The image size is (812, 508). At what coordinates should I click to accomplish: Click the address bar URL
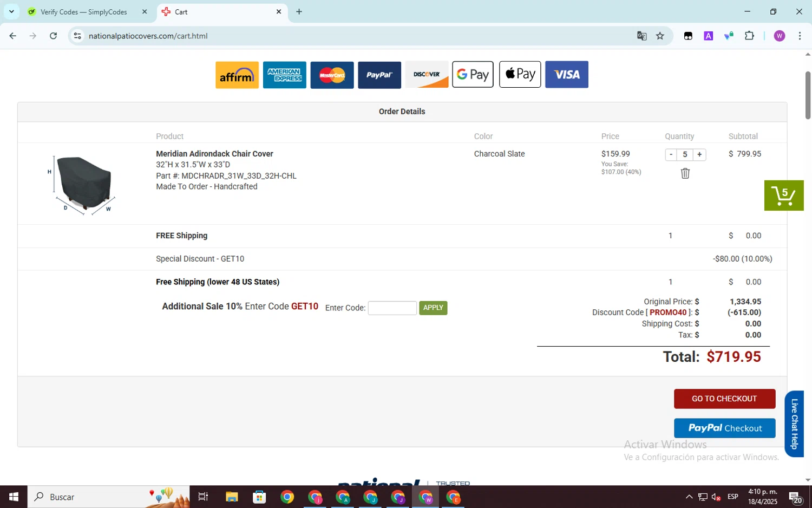pos(148,36)
